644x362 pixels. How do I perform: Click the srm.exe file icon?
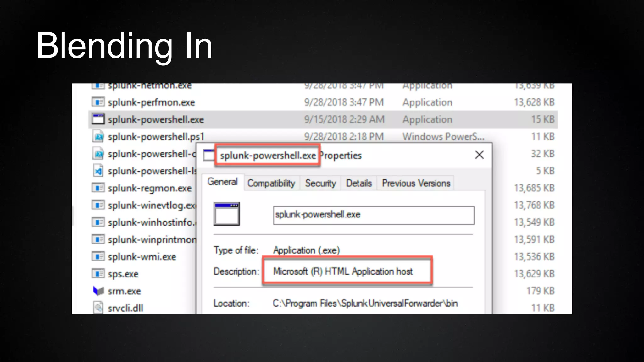tap(98, 291)
